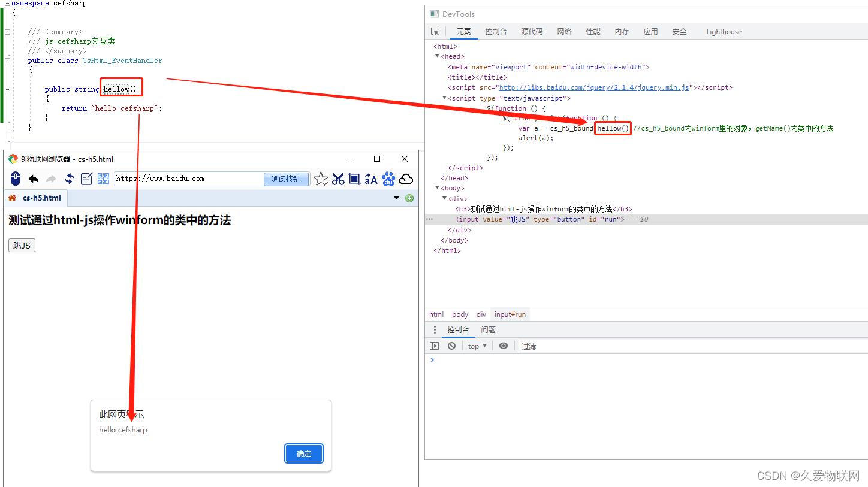Open the cloud sync icon
Viewport: 868px width, 487px height.
coord(406,178)
